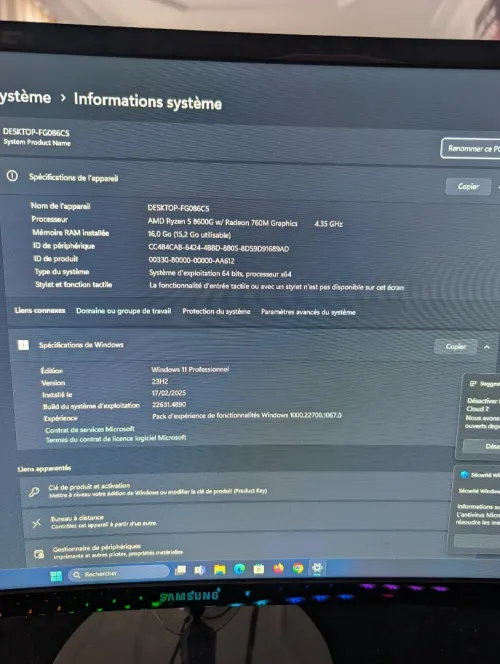Launch Microsoft Edge from the taskbar
Image resolution: width=500 pixels, height=664 pixels.
(x=239, y=569)
